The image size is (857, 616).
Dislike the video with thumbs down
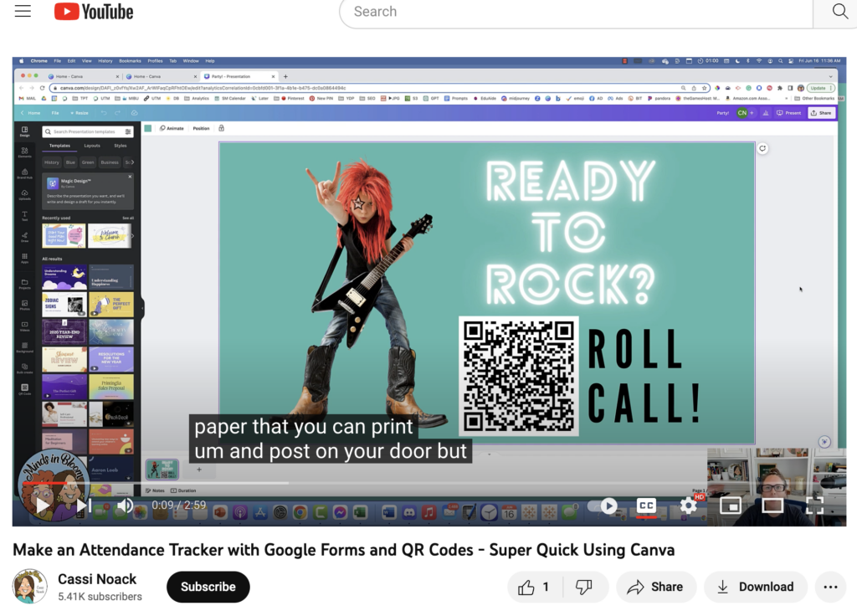[x=583, y=587]
